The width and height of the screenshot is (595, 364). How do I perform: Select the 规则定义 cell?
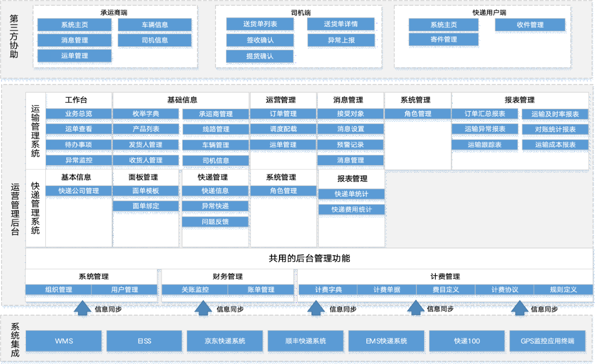tap(564, 290)
